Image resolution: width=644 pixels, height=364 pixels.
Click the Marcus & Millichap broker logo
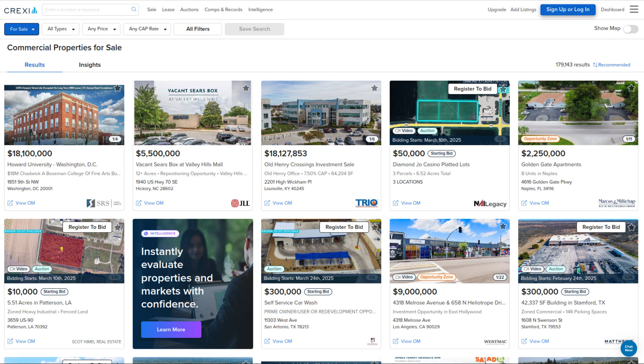pyautogui.click(x=617, y=203)
